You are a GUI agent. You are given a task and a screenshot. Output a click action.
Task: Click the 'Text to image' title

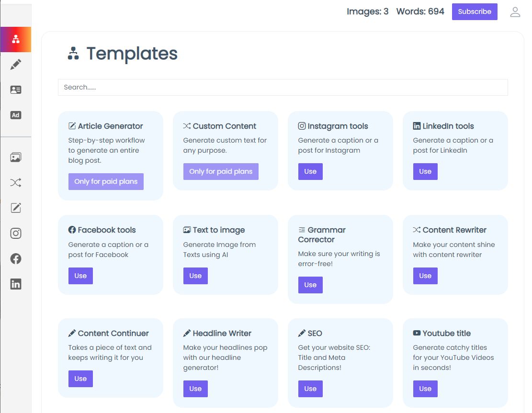pyautogui.click(x=218, y=230)
